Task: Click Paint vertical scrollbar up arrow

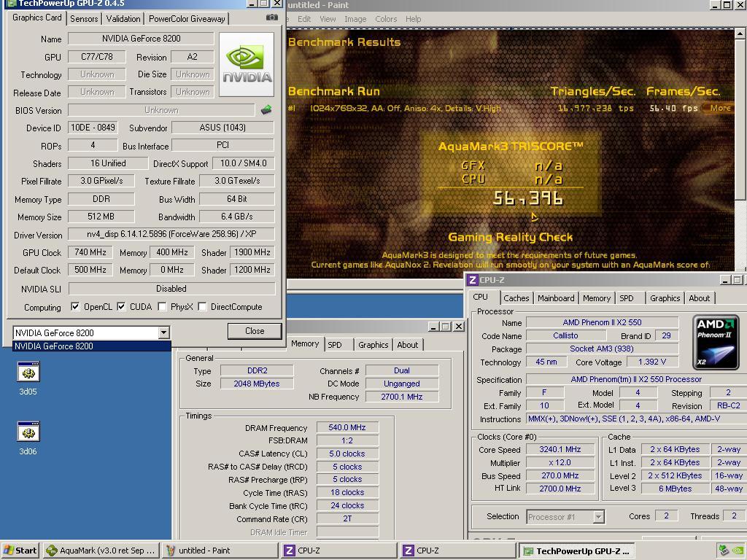Action: [x=740, y=34]
